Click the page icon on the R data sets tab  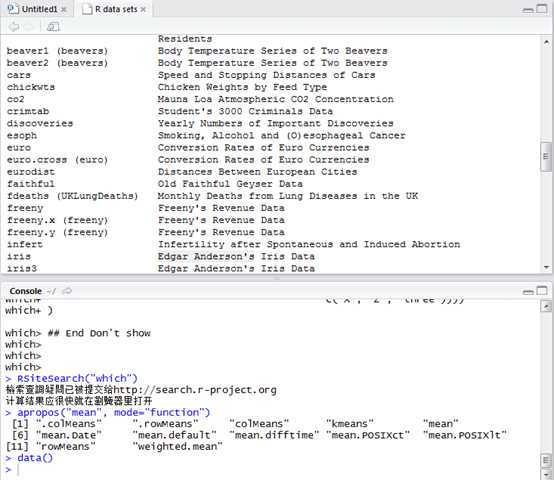point(87,10)
